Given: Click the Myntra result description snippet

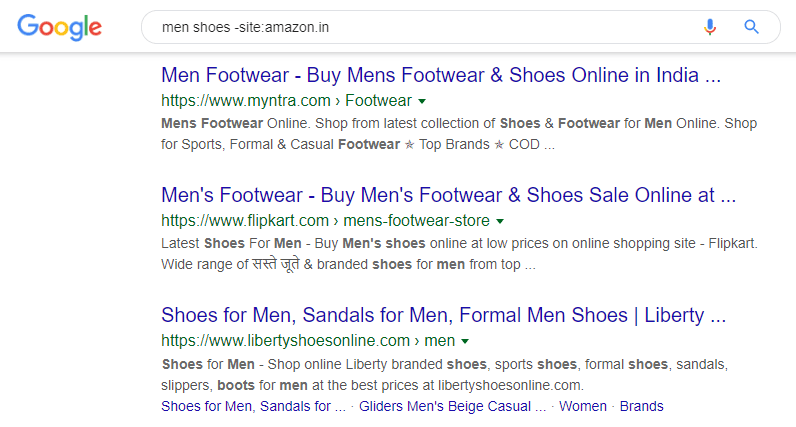Looking at the screenshot, I should click(459, 134).
